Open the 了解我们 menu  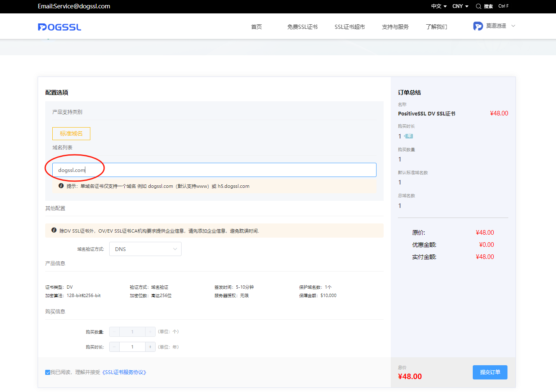436,27
